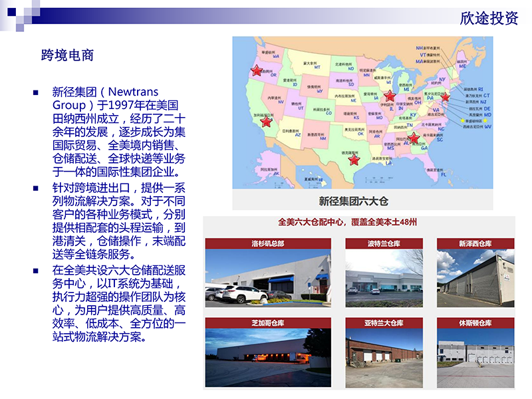The image size is (532, 399).
Task: Click the 洛杉矶总部 label bar
Action: [x=268, y=243]
